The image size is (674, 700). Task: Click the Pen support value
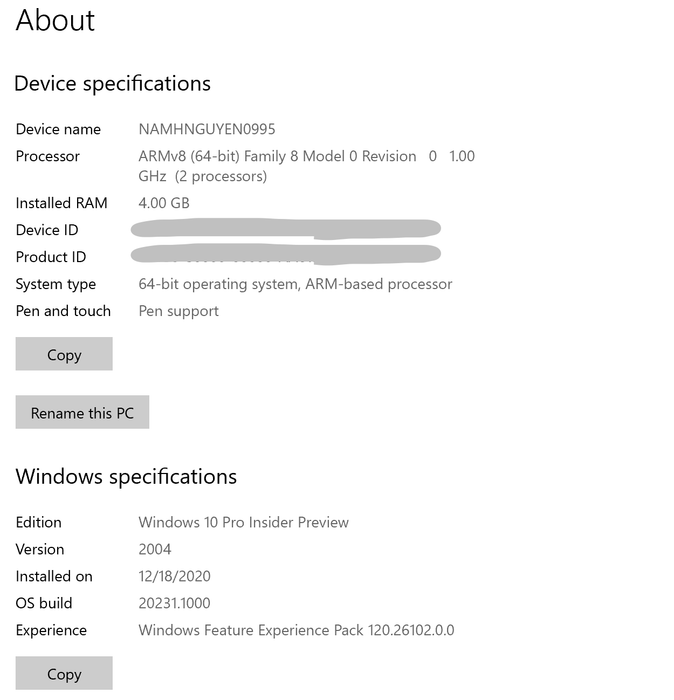[x=179, y=311]
